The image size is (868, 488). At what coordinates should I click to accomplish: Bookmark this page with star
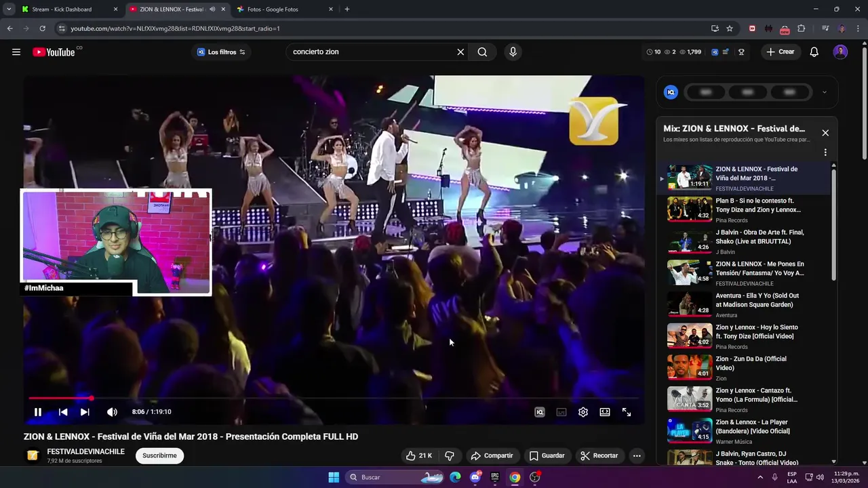pyautogui.click(x=730, y=28)
